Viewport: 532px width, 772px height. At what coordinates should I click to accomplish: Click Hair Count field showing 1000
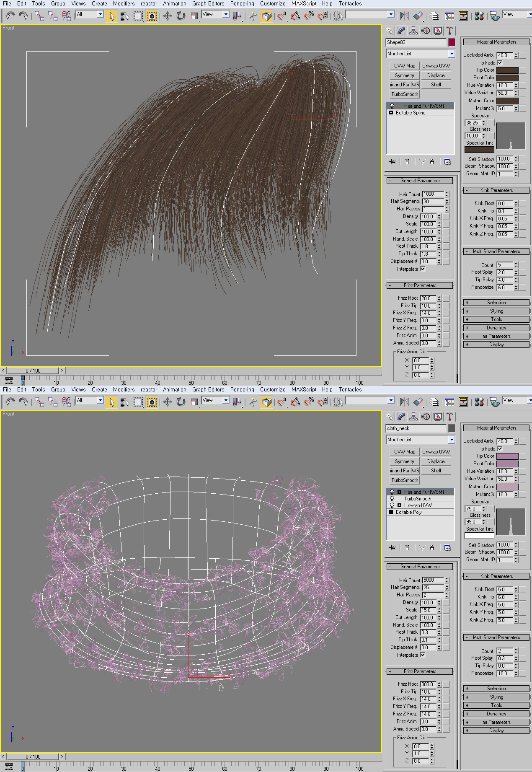coord(433,194)
